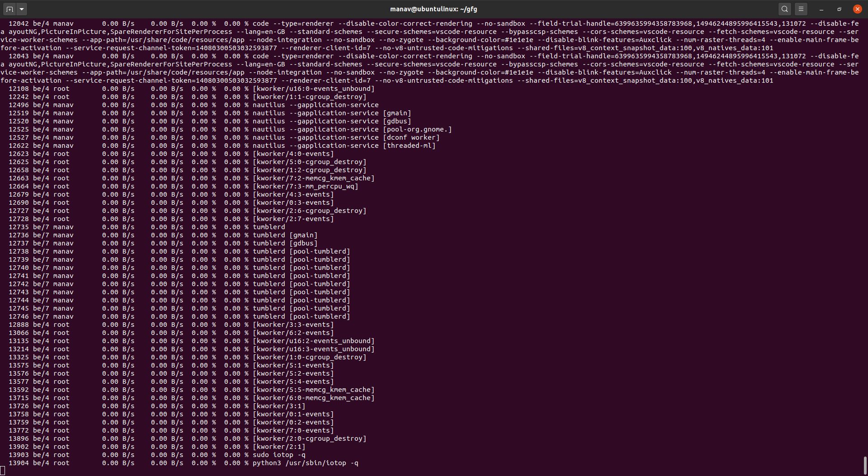
Task: Click PID 12043 code renderer line
Action: (x=434, y=56)
